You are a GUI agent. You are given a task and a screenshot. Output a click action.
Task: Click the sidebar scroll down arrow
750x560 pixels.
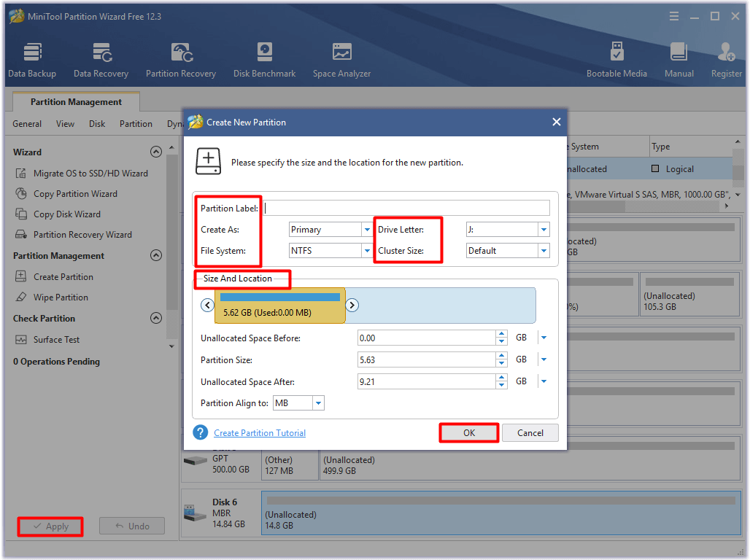171,346
